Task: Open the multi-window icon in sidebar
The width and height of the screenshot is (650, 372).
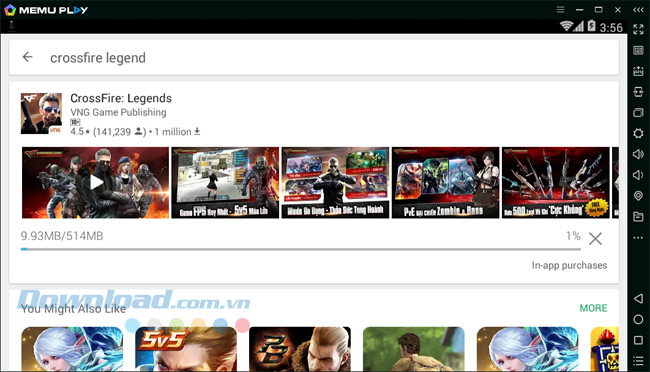Action: click(638, 113)
